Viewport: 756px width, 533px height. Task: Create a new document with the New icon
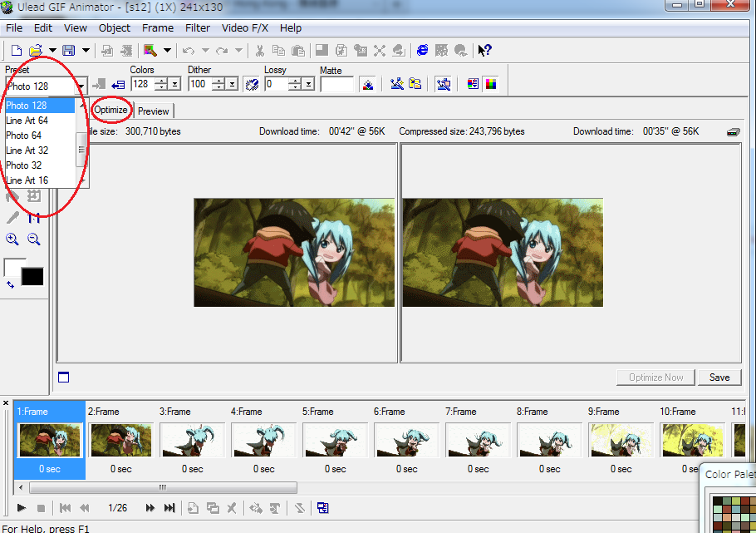point(17,50)
